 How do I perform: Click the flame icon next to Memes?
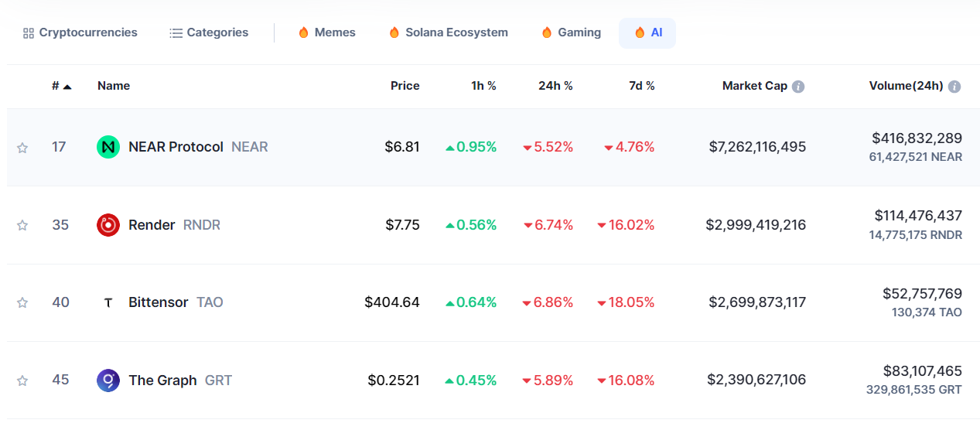(303, 32)
